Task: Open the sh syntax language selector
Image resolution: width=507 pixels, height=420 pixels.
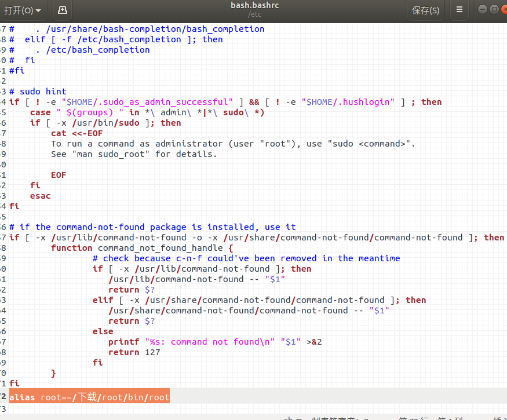Action: click(291, 417)
